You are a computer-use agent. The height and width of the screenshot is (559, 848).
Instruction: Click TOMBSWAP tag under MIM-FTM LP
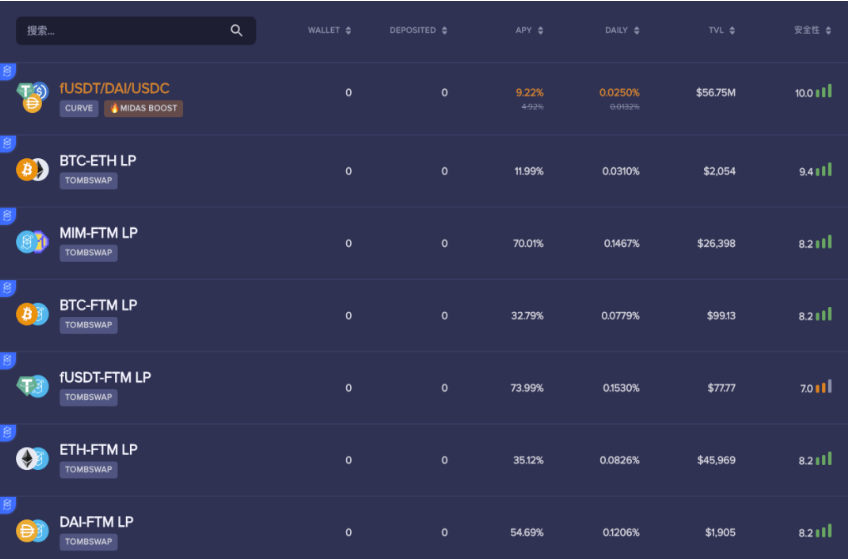(89, 252)
